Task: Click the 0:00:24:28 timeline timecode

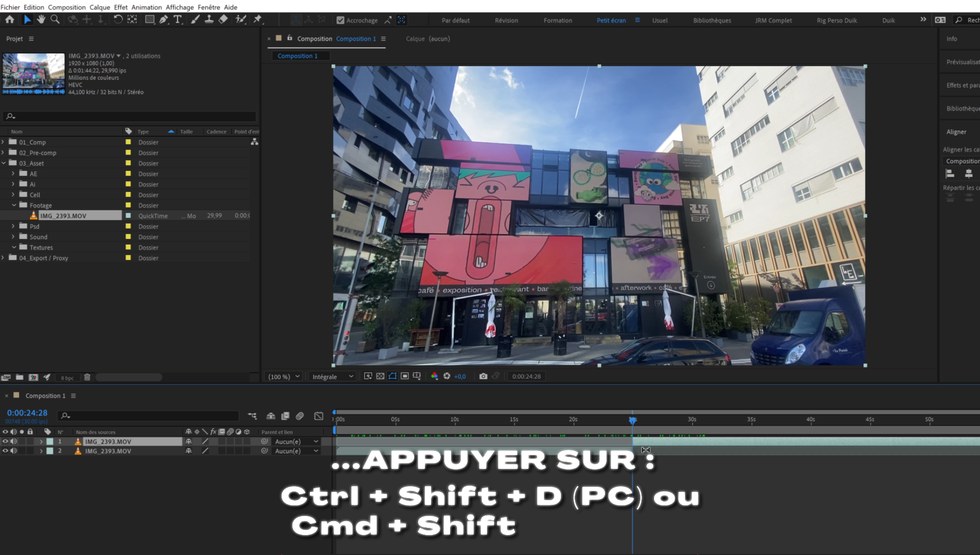Action: tap(27, 413)
